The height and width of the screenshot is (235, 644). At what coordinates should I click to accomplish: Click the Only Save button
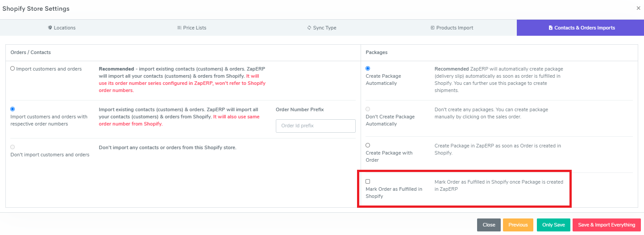pyautogui.click(x=553, y=225)
